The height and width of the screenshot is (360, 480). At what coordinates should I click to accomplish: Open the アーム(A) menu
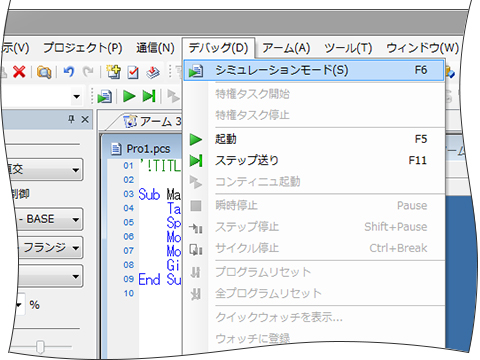click(286, 48)
